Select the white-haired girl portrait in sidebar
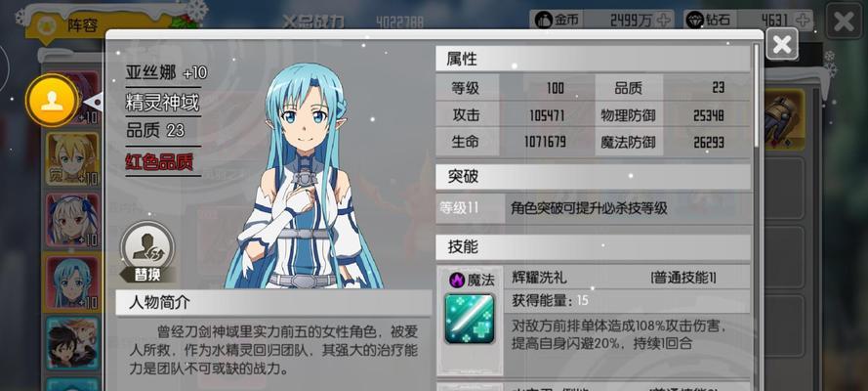 [73, 220]
